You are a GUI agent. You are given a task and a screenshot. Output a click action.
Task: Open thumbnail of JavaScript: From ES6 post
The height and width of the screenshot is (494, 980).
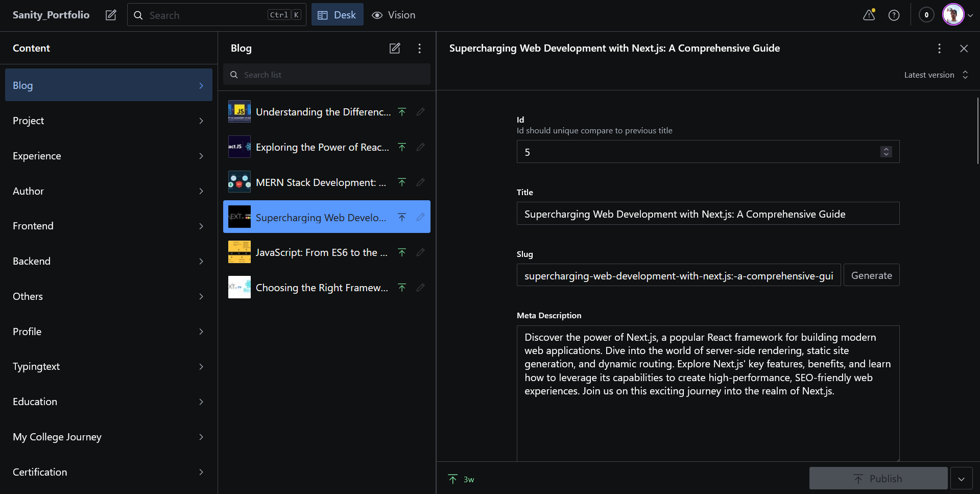click(240, 252)
